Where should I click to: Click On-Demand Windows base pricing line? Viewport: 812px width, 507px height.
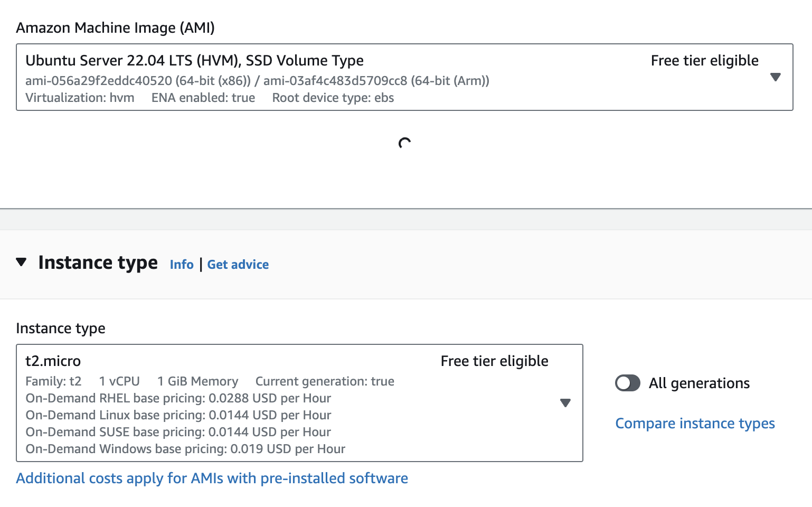tap(185, 449)
